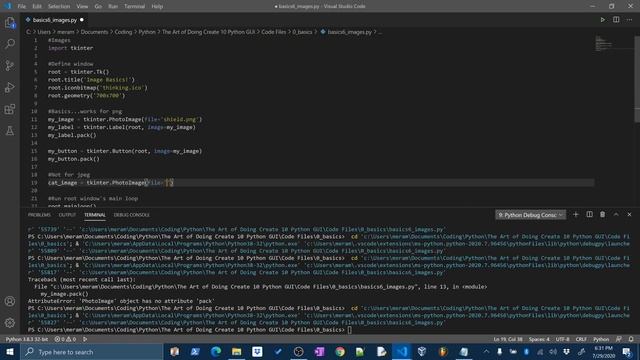640x360 pixels.
Task: Place cursor on line 19 cat_image code
Action: pyautogui.click(x=111, y=182)
